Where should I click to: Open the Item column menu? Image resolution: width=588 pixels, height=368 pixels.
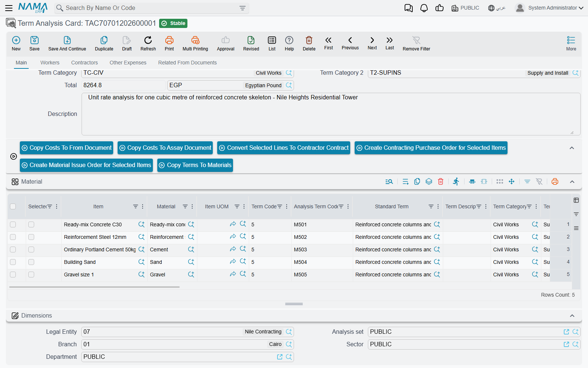coord(143,206)
